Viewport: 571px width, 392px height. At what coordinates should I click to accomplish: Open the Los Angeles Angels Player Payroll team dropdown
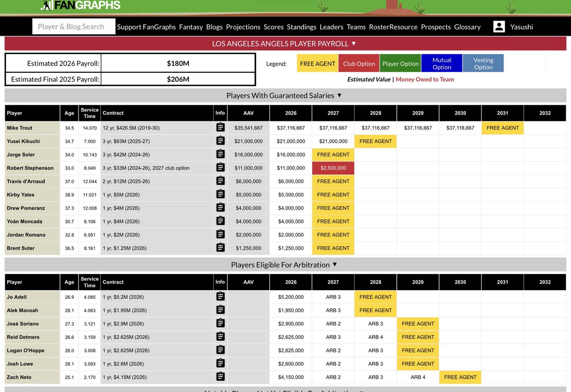pos(284,43)
